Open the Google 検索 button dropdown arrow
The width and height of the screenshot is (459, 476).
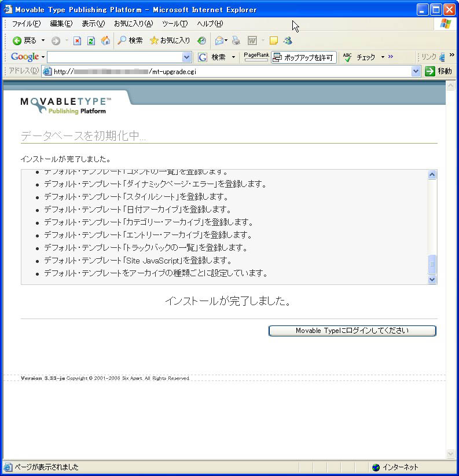(x=233, y=57)
